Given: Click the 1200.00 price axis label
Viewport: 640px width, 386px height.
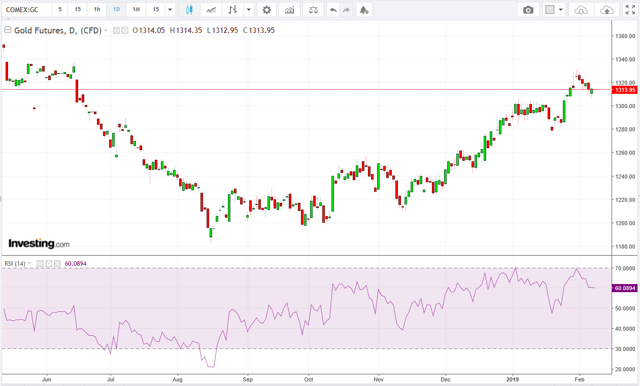Looking at the screenshot, I should tap(625, 223).
